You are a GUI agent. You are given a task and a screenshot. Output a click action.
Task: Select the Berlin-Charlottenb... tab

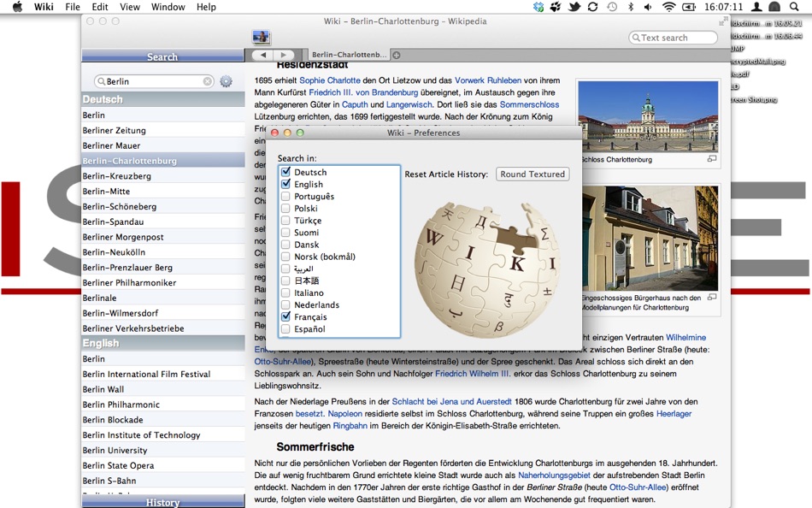coord(349,55)
